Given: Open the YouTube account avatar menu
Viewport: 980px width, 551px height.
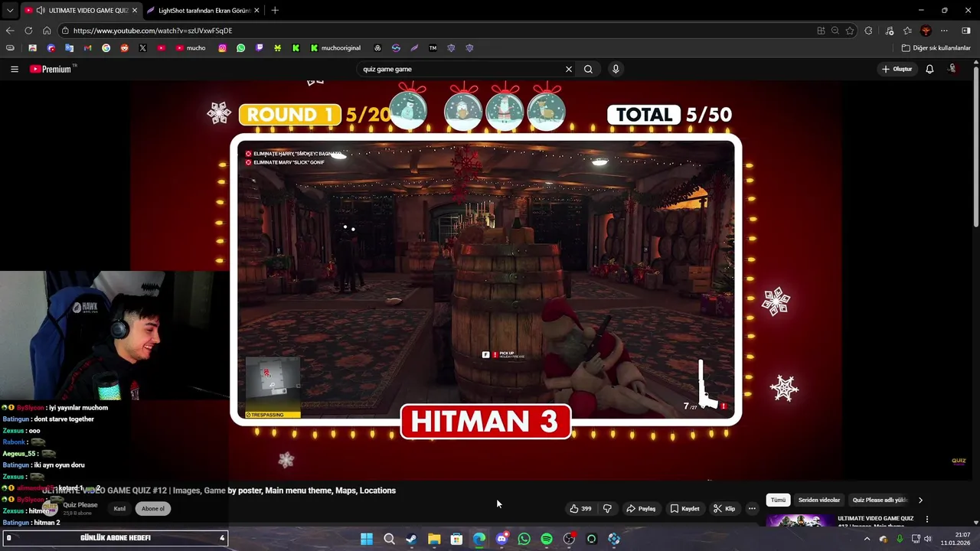Looking at the screenshot, I should click(952, 69).
